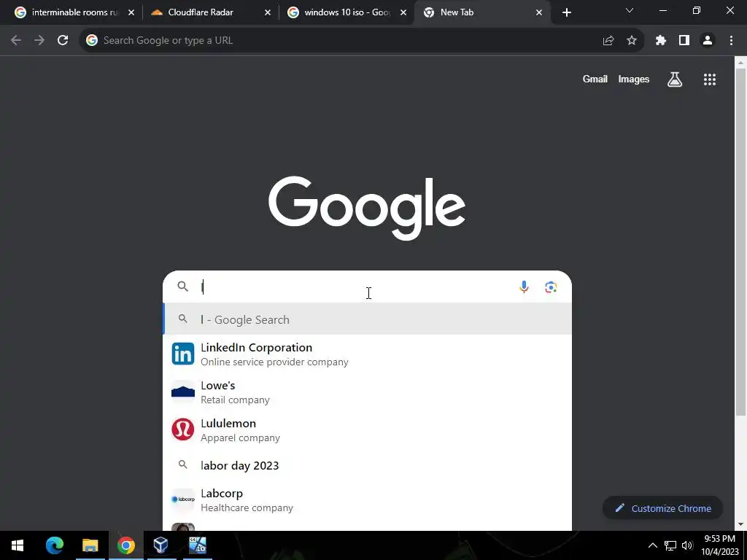Switch to the 'interminable rooms' tab
The width and height of the screenshot is (747, 560).
[x=74, y=12]
